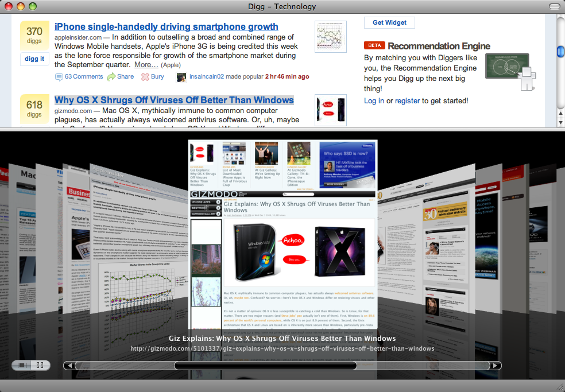Click the red Bury X icon
The height and width of the screenshot is (392, 565).
145,77
